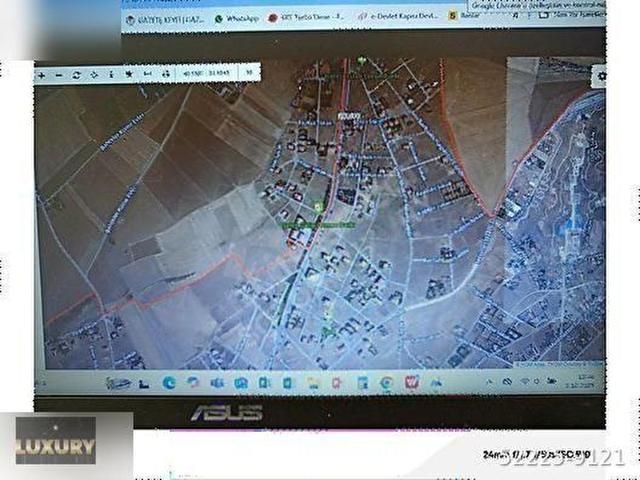Open the taskbar clock and date
The height and width of the screenshot is (480, 640).
point(580,381)
